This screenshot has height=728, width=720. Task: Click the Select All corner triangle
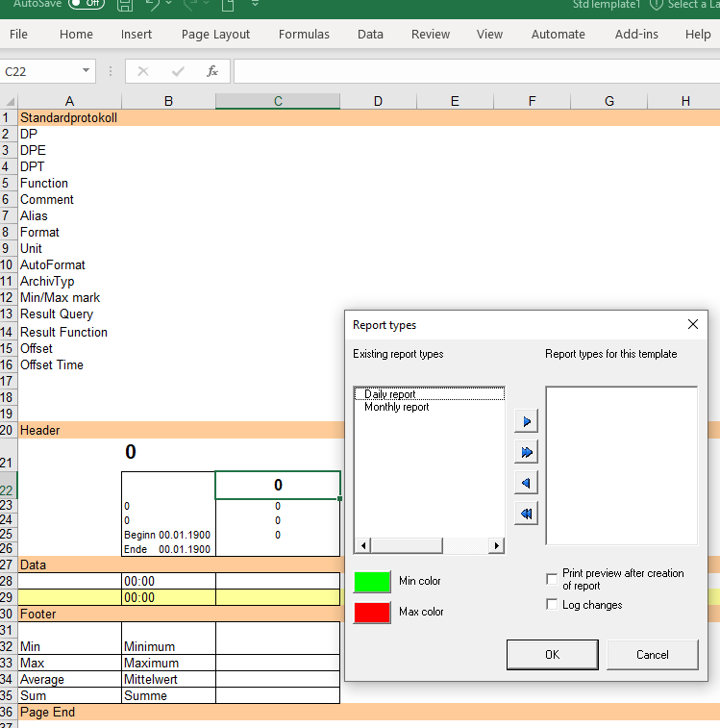point(9,101)
